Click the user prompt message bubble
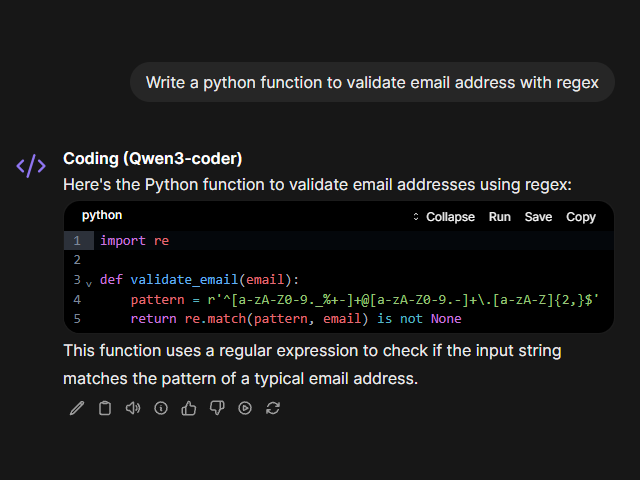 [372, 82]
